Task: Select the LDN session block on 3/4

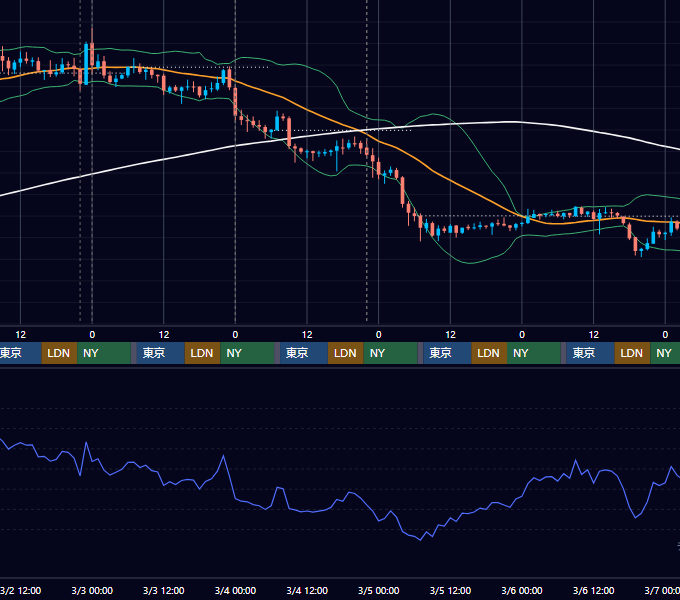Action: [x=346, y=353]
